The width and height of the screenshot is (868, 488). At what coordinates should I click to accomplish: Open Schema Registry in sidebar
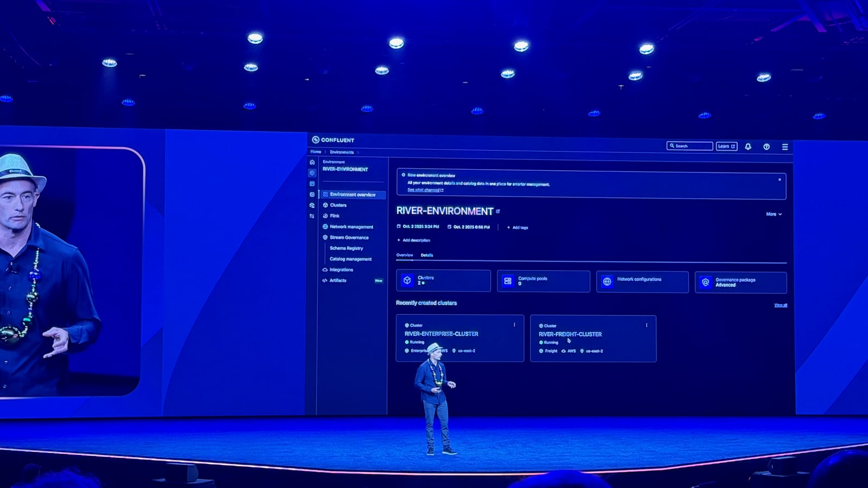(x=346, y=248)
